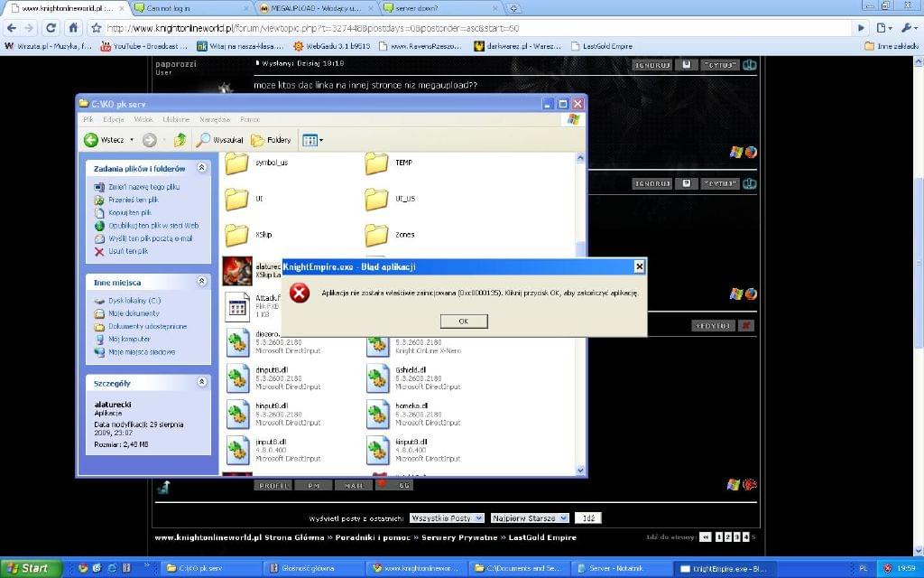Select the homeko.dll file

click(x=412, y=414)
